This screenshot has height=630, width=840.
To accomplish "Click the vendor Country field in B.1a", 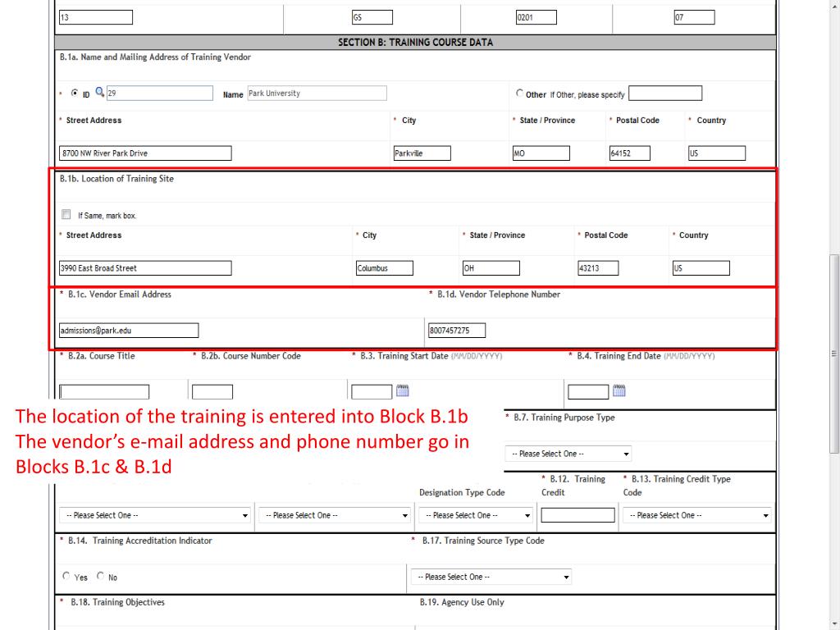I will [717, 153].
